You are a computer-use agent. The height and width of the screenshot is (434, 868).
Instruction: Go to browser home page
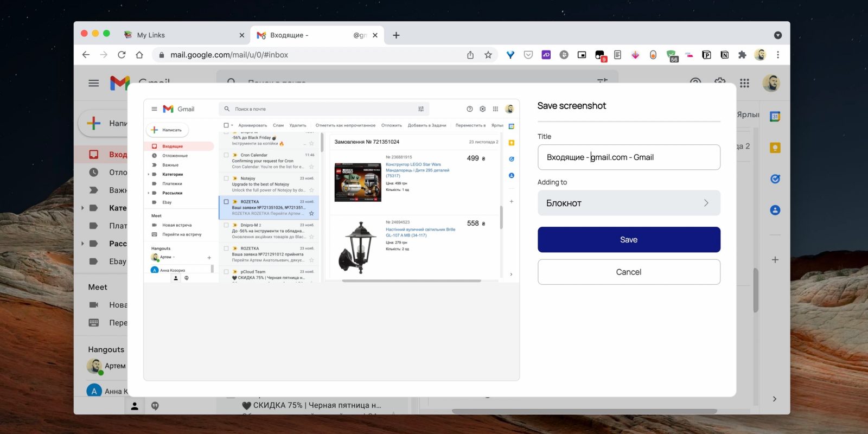pos(139,55)
